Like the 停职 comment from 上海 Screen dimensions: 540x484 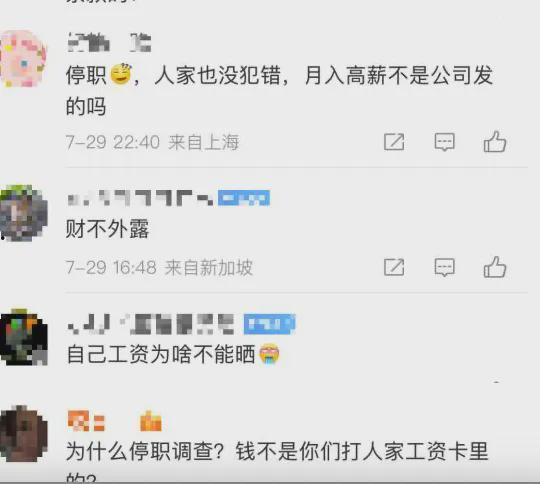coord(495,141)
